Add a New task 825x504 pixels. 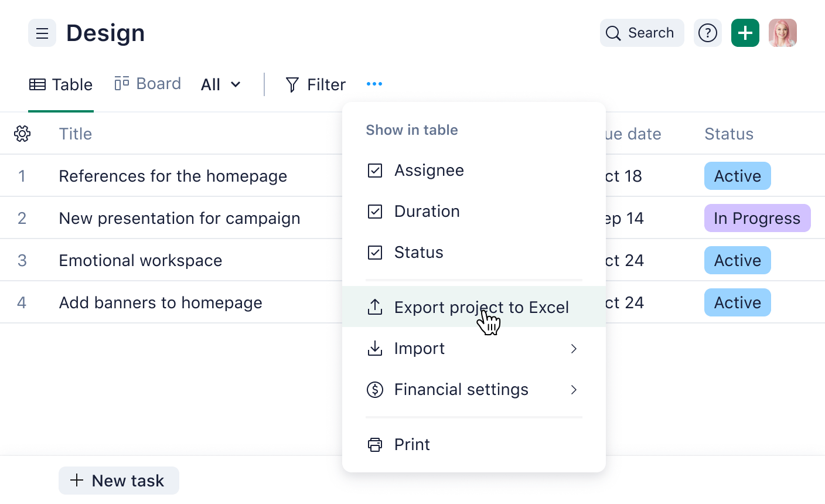[x=119, y=481]
